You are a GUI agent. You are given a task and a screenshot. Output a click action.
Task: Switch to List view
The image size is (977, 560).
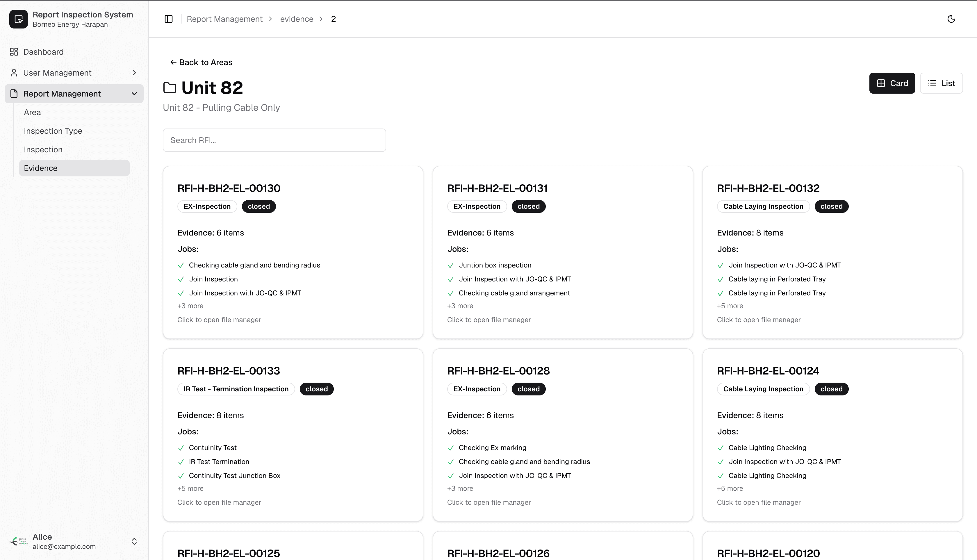941,83
